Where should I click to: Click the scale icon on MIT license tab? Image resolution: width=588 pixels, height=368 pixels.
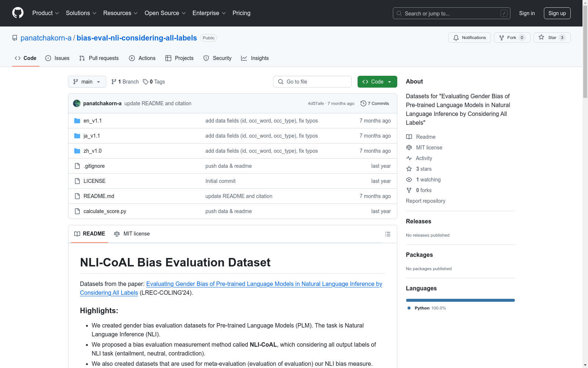tap(117, 234)
